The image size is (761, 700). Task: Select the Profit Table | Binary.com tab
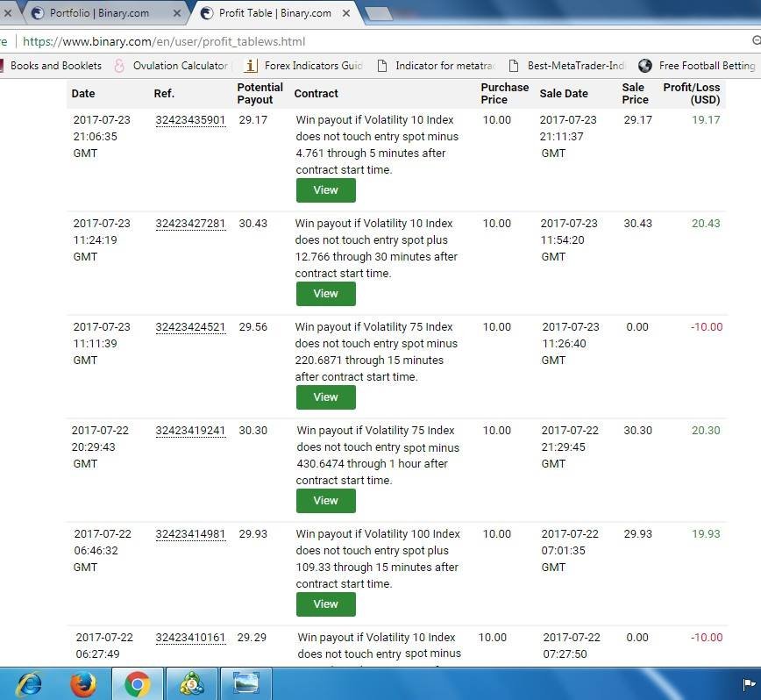(275, 13)
